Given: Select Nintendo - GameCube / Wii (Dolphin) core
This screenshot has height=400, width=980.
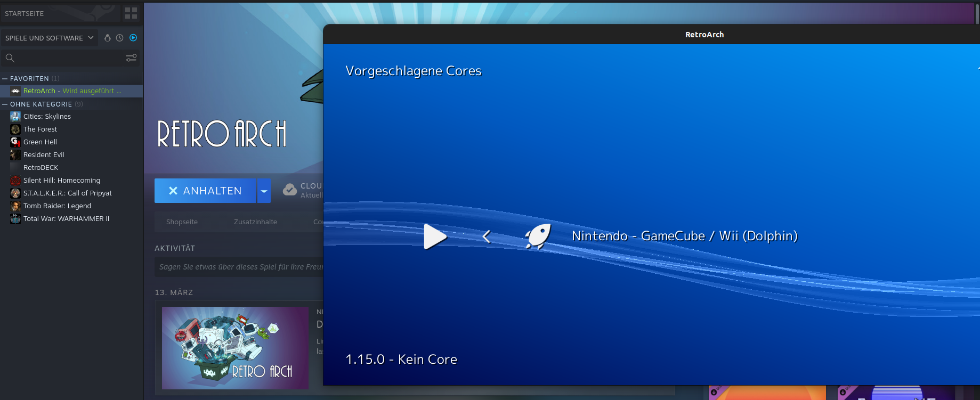Looking at the screenshot, I should [684, 236].
